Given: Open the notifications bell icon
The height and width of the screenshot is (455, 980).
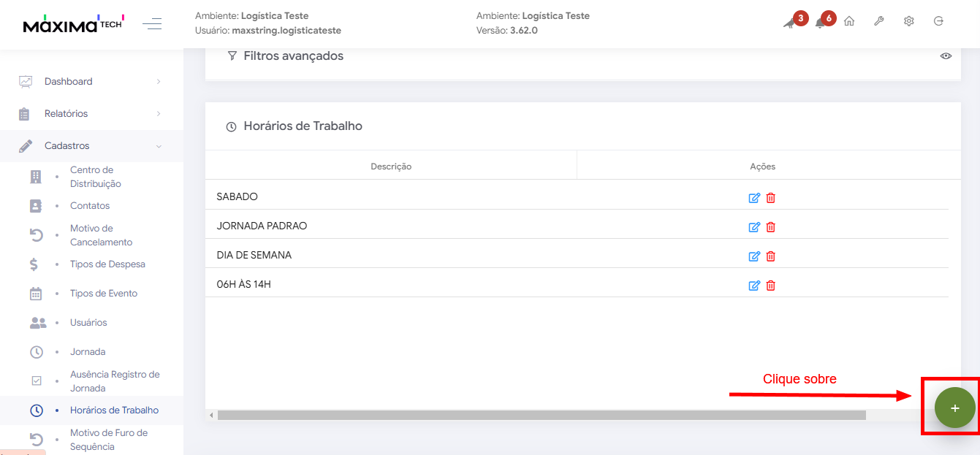Looking at the screenshot, I should [820, 23].
